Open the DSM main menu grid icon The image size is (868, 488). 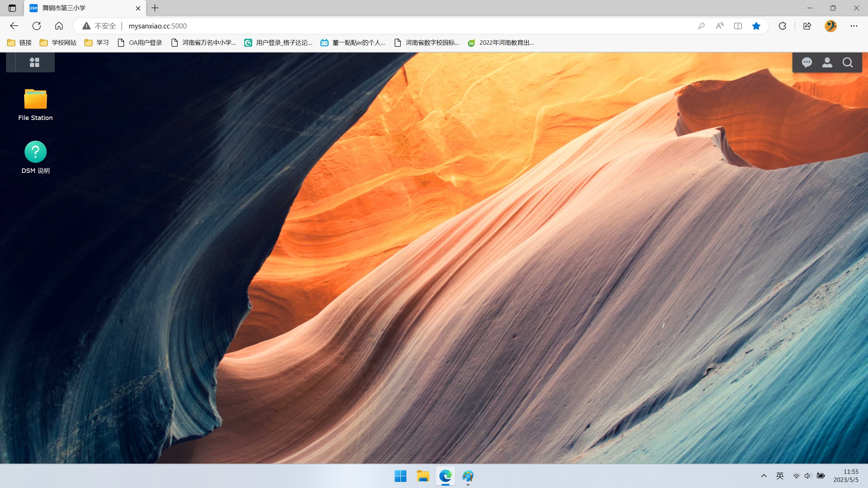(x=34, y=62)
